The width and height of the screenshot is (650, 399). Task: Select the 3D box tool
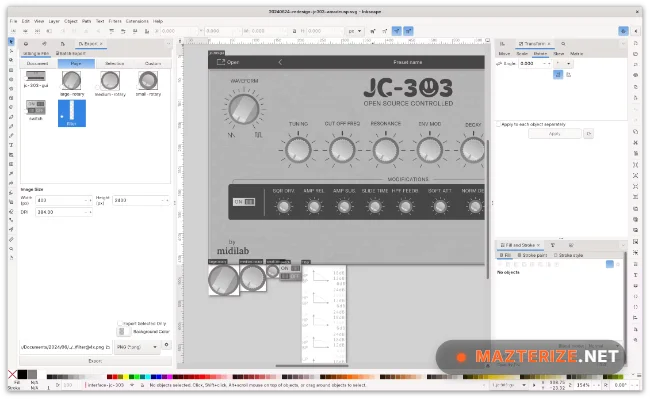[x=11, y=98]
